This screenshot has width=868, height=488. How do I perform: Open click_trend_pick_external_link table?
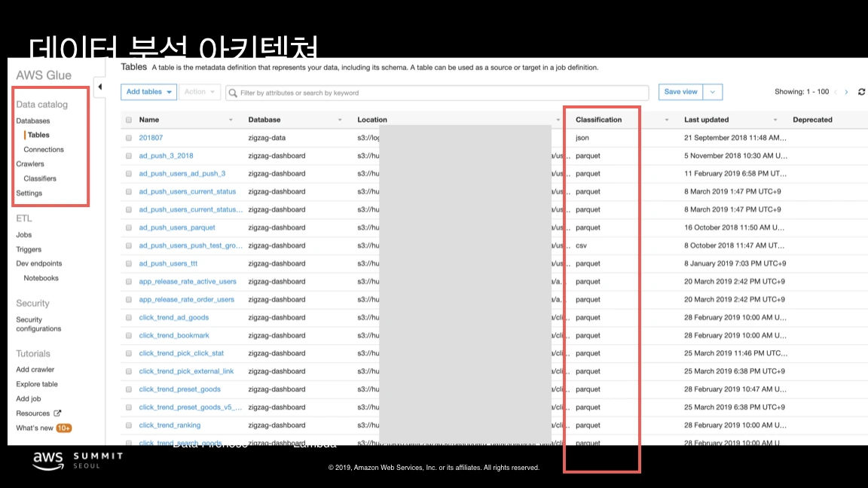pos(186,371)
